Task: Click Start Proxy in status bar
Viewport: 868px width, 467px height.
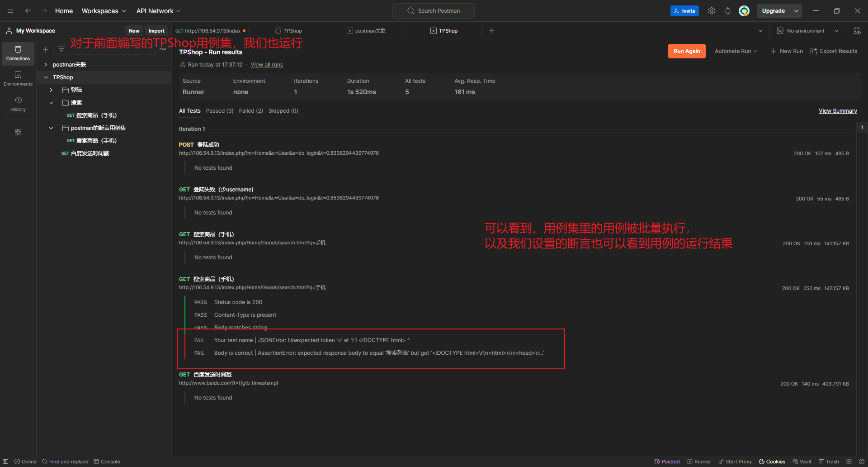Action: (x=735, y=462)
